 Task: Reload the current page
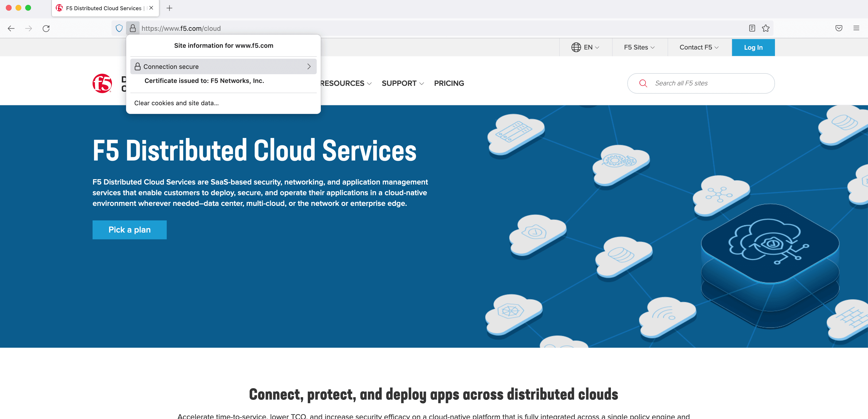click(46, 28)
